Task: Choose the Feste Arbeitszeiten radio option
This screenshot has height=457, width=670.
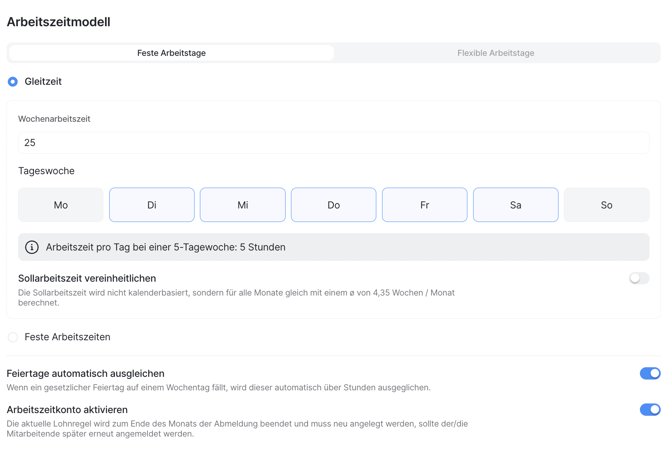Action: click(13, 337)
